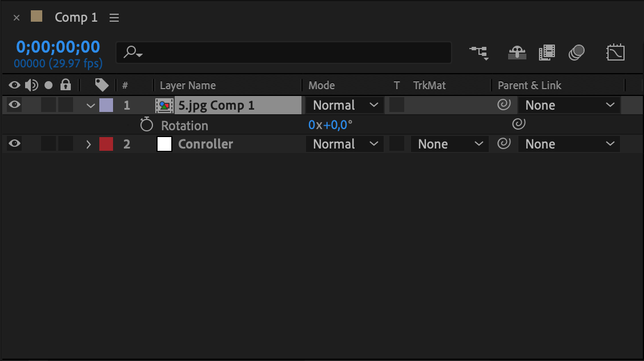Enable the frame blending icon
The image size is (644, 361).
point(546,53)
